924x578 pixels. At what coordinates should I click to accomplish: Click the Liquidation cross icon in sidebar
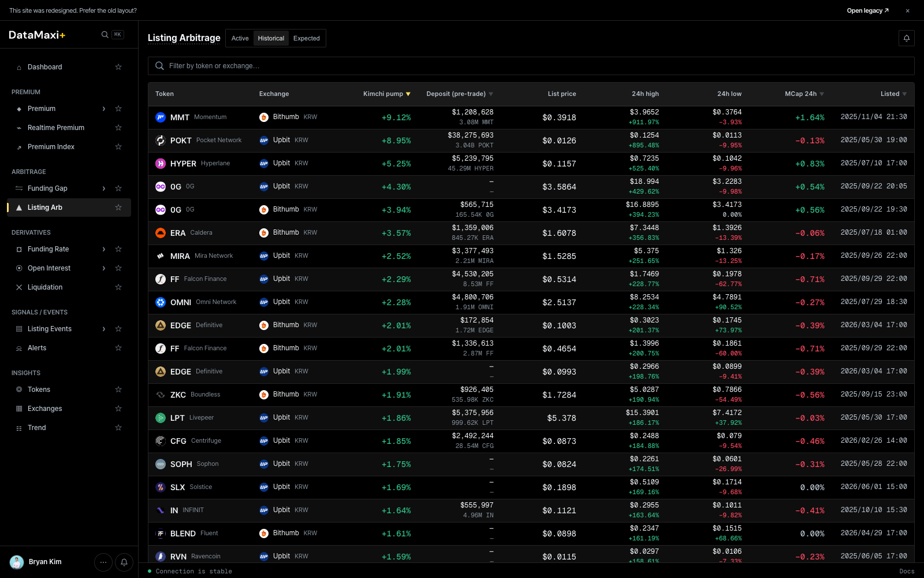pos(19,287)
